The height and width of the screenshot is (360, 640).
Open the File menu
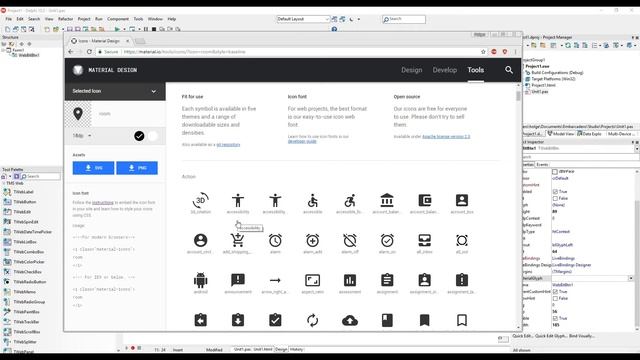9,19
